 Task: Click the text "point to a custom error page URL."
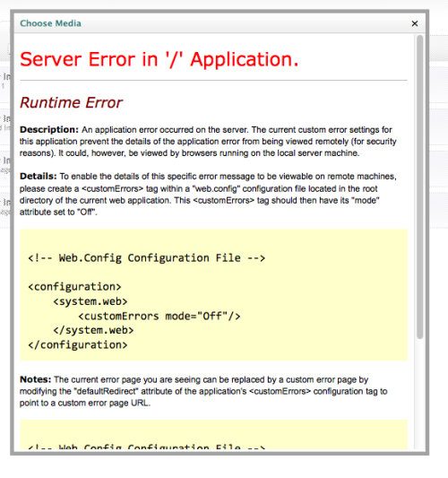tap(85, 403)
